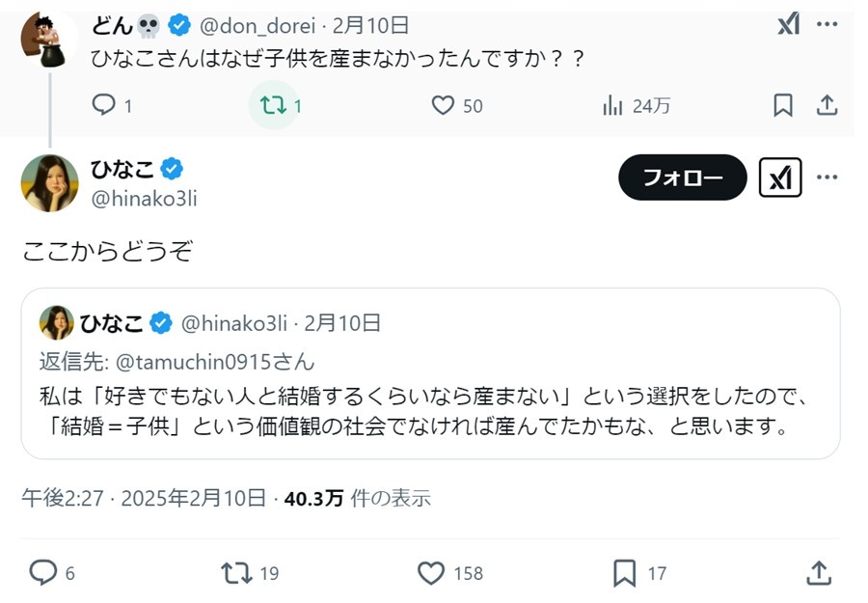Screen dimensions: 868x603
Task: Bookmark the main tweet with 17 bookmarks
Action: point(625,573)
